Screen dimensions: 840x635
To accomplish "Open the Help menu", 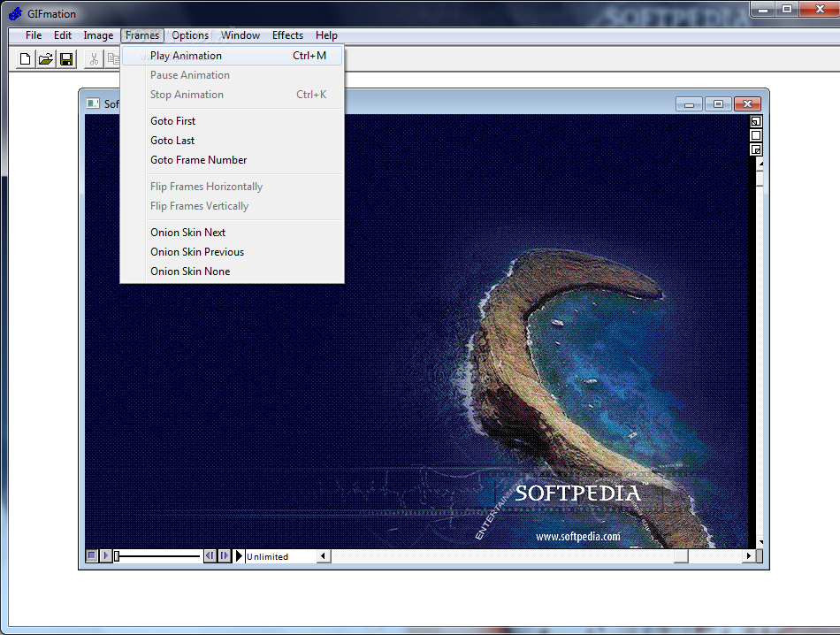I will [x=326, y=35].
